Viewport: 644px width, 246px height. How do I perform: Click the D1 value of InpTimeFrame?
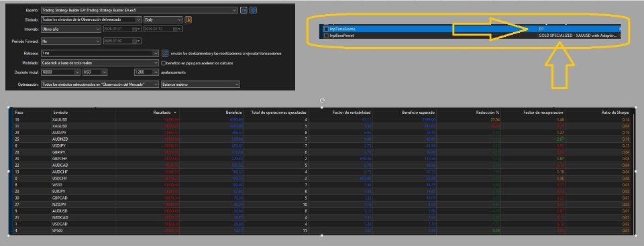(x=541, y=29)
